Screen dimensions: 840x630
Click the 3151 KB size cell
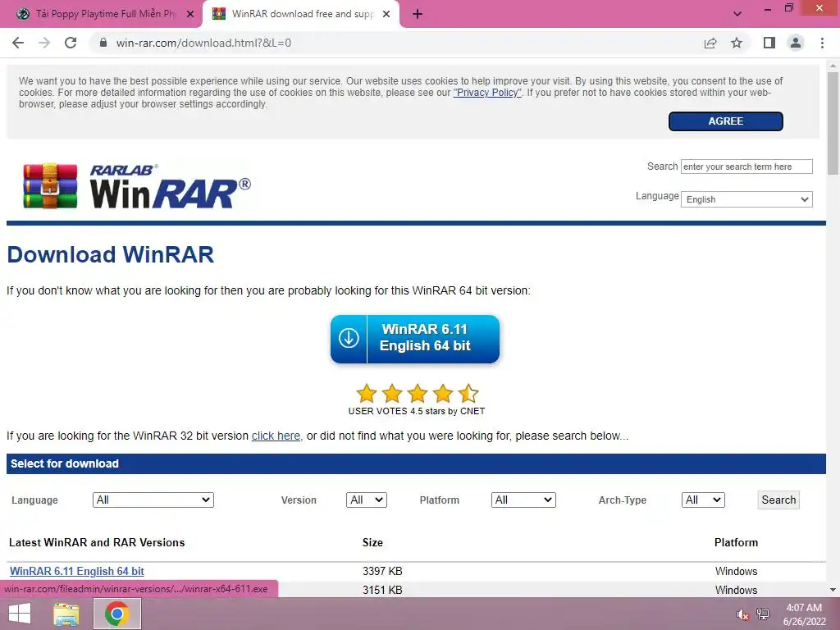(x=382, y=590)
